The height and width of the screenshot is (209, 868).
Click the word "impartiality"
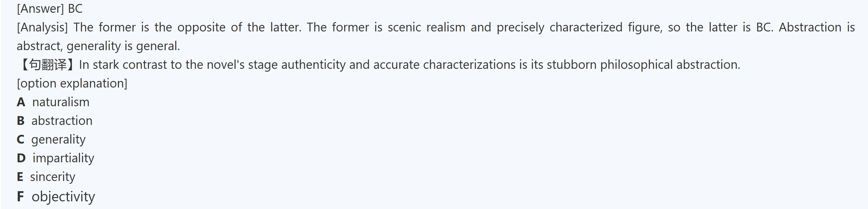pyautogui.click(x=63, y=158)
